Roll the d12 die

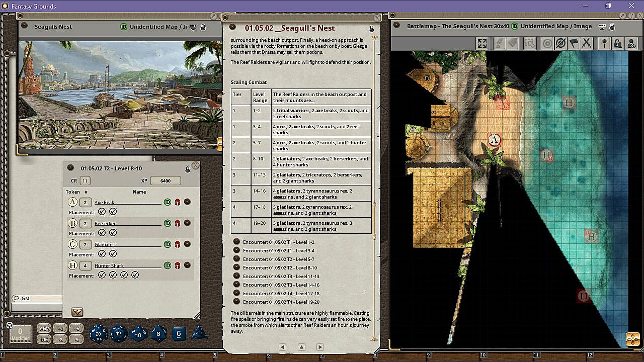[118, 333]
